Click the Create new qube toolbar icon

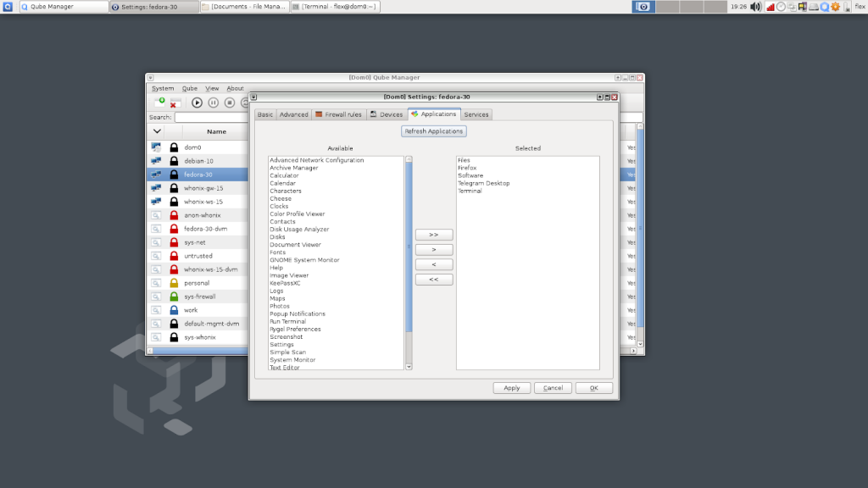(x=160, y=102)
